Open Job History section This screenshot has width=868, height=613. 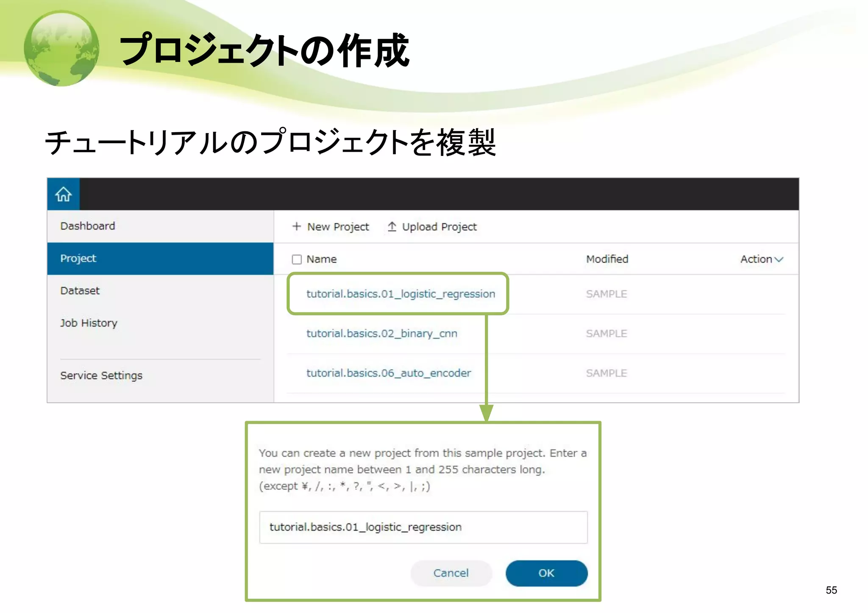[x=89, y=323]
